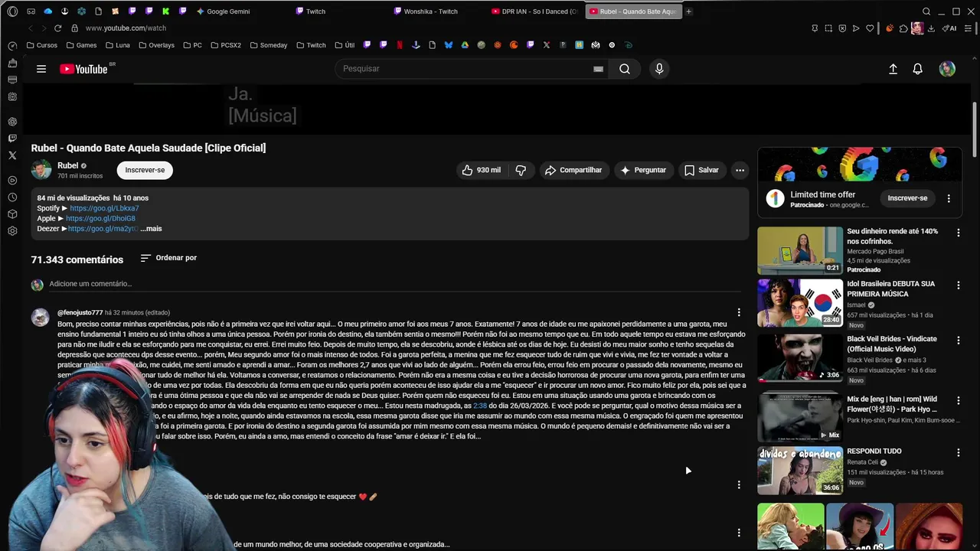
Task: Expand the description with ...mais
Action: 151,229
